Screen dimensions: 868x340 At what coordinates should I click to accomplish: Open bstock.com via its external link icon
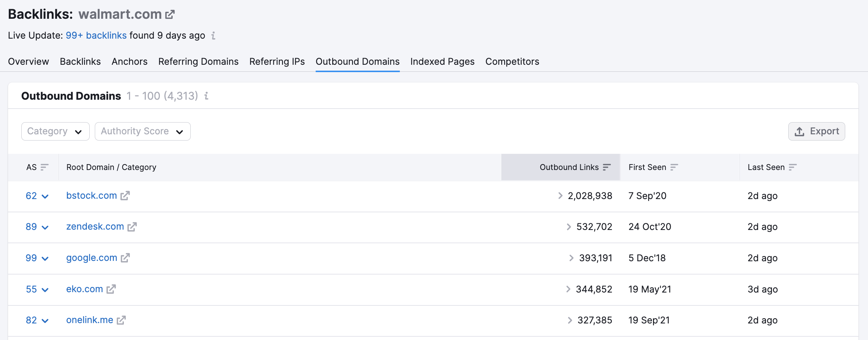point(125,196)
